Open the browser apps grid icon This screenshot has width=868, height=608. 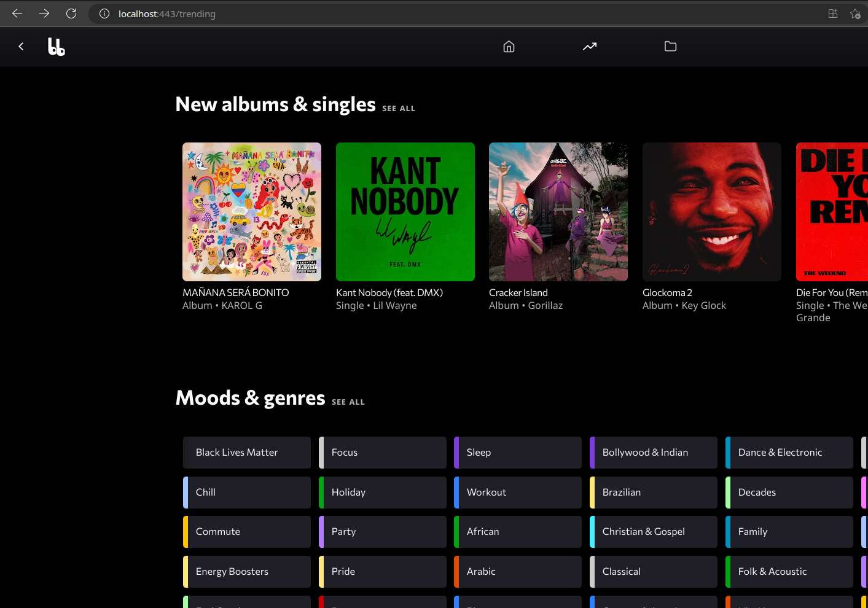(833, 14)
